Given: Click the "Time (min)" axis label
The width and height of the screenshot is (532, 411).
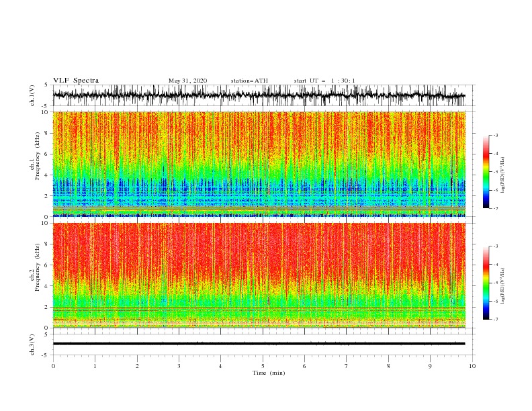Looking at the screenshot, I should point(269,373).
